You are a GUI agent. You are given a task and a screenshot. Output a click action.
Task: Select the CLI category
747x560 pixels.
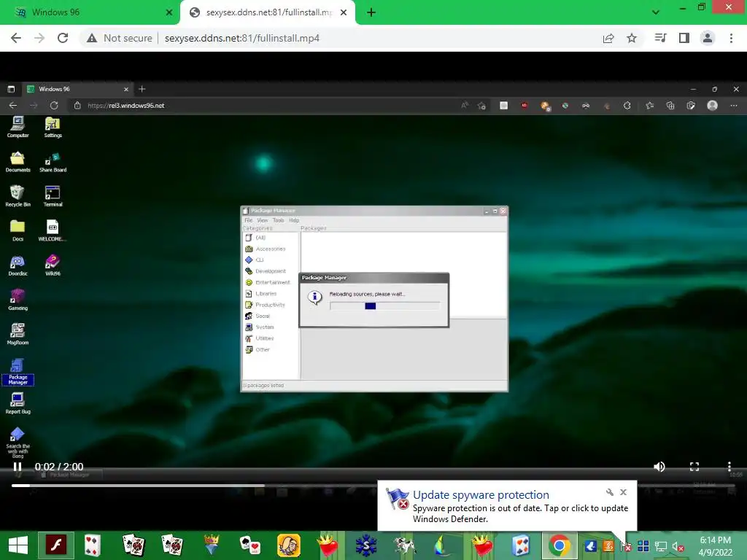[255, 260]
